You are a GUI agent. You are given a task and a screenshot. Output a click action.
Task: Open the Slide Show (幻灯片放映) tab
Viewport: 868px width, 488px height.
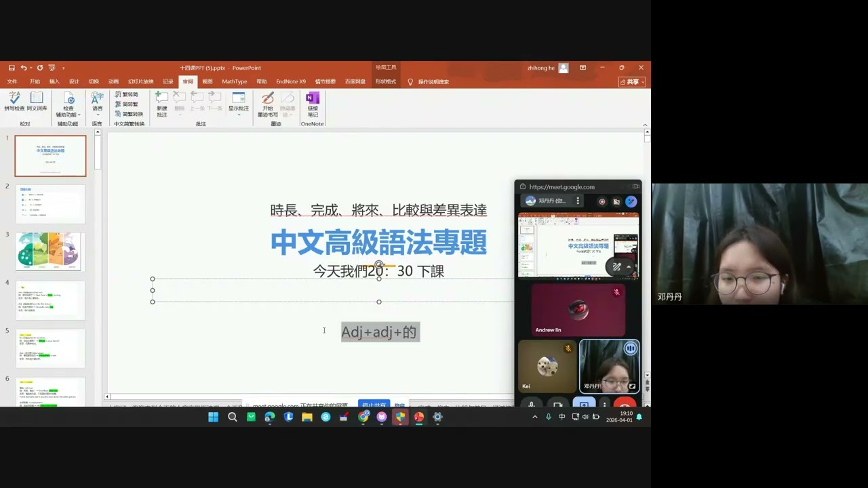[x=140, y=82]
